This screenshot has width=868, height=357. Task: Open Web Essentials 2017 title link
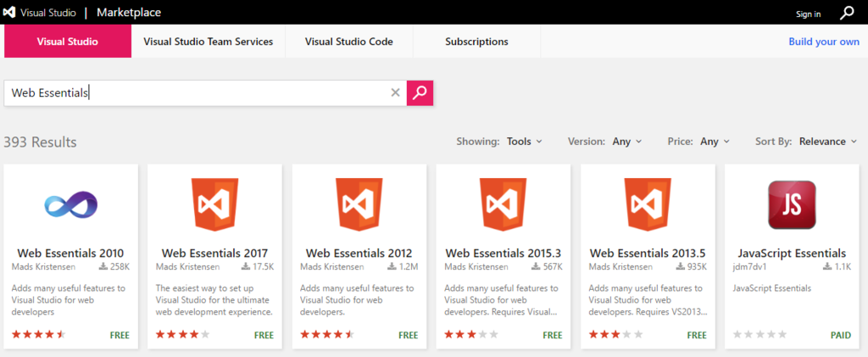(x=214, y=253)
